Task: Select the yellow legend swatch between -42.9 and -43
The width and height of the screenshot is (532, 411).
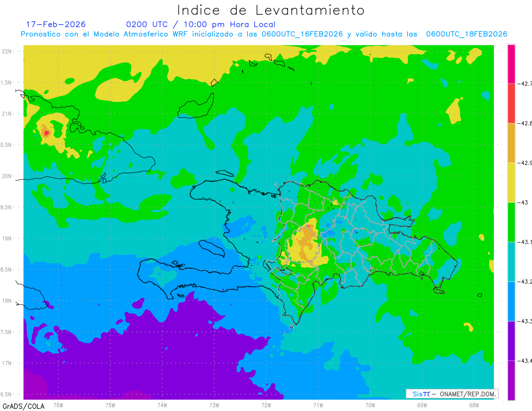Action: (511, 182)
